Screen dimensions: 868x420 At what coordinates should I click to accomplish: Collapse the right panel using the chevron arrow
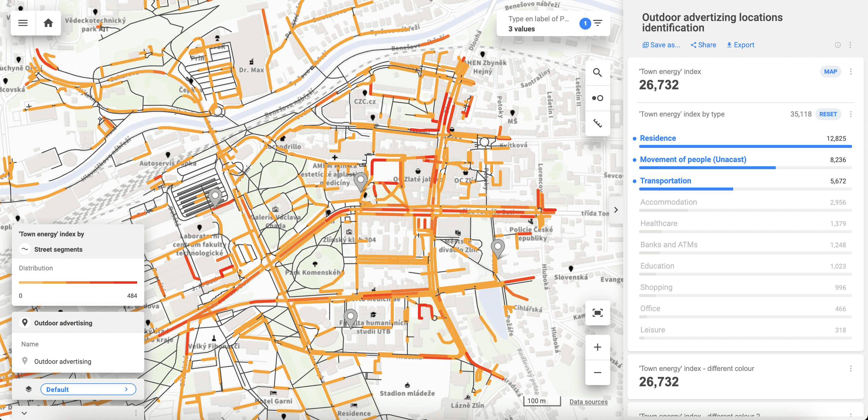(616, 210)
